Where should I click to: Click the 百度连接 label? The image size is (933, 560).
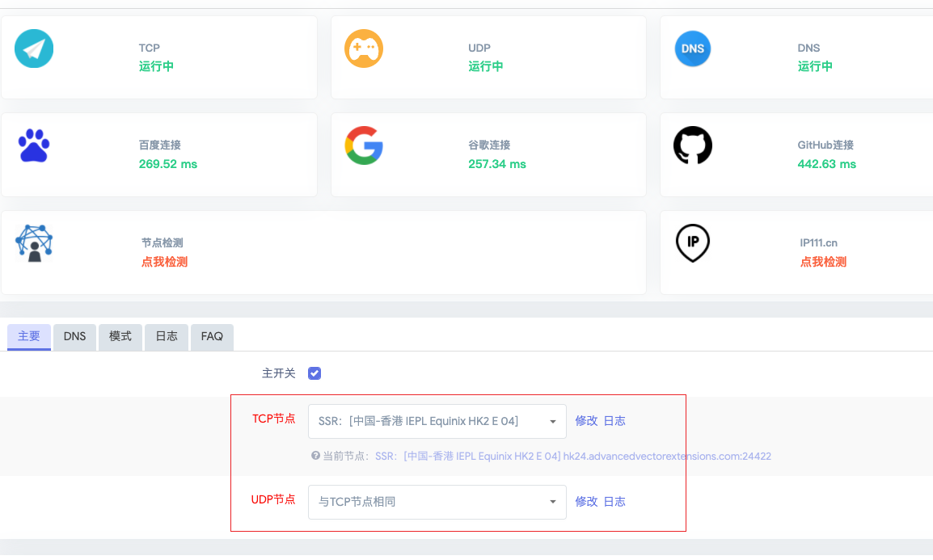pyautogui.click(x=159, y=145)
